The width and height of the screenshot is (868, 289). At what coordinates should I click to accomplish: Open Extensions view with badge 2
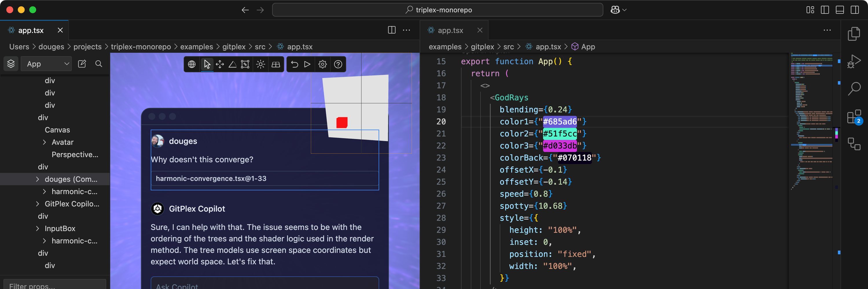(x=854, y=117)
